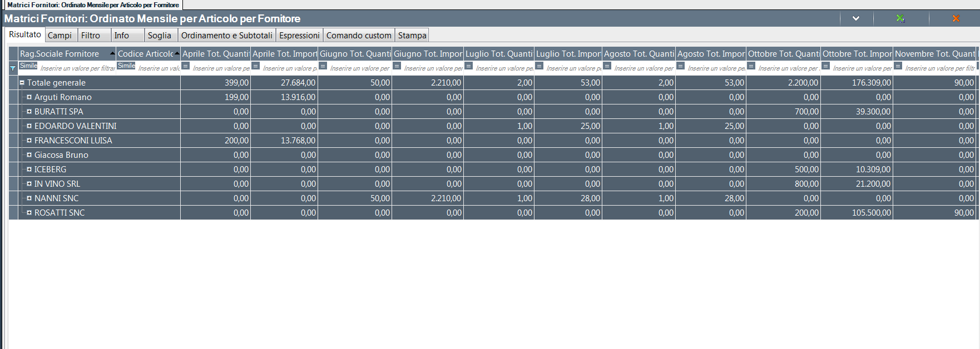Click the filter funnel icon in filter row
Image resolution: width=980 pixels, height=349 pixels.
click(x=13, y=68)
